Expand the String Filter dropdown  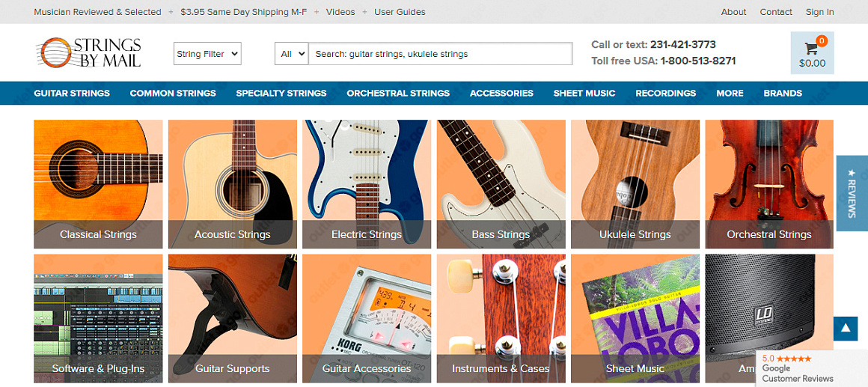[x=207, y=54]
